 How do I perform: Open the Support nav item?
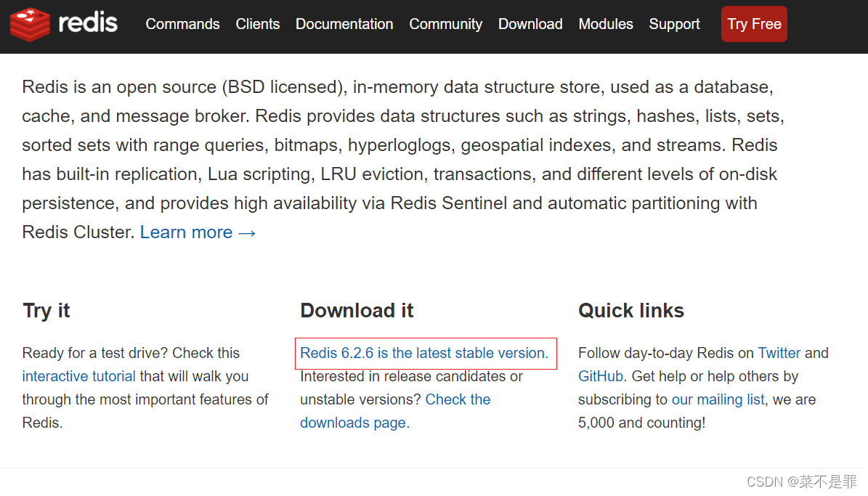674,24
